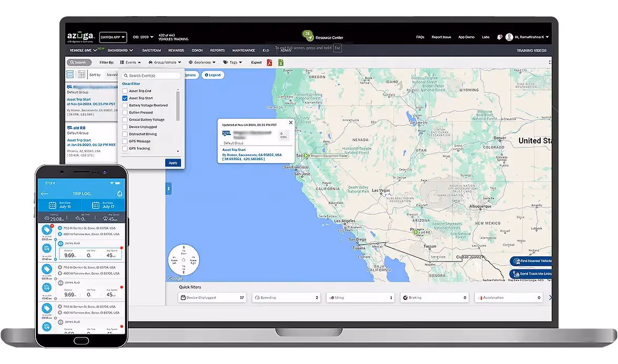The image size is (618, 364).
Task: Click the old RB trailer icon in list
Action: (x=69, y=128)
